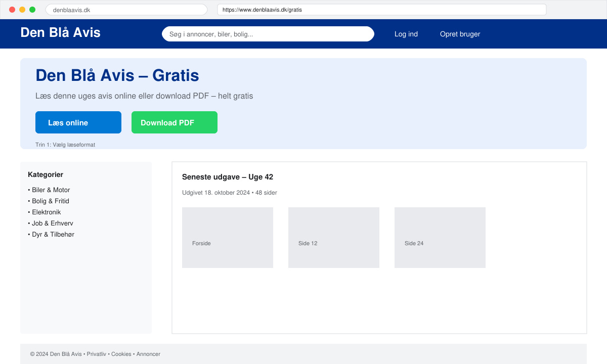Viewport: 607px width, 364px height.
Task: Open the Forside thumbnail
Action: pos(228,238)
